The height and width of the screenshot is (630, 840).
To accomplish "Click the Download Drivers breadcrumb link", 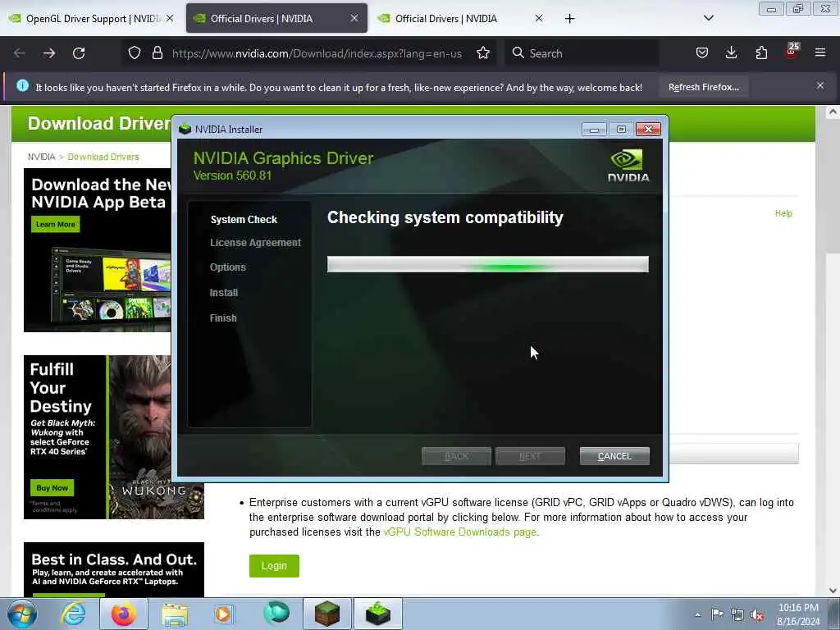I will pos(103,157).
